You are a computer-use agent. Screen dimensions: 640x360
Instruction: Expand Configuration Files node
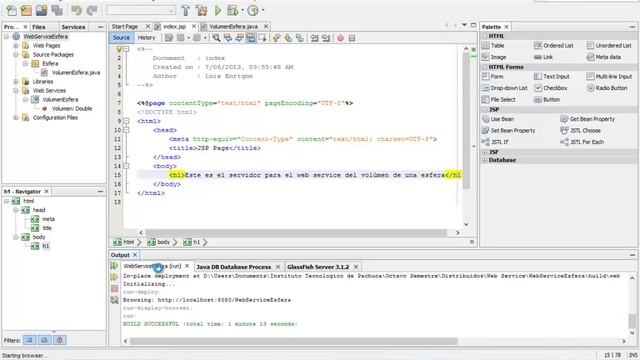tap(16, 118)
